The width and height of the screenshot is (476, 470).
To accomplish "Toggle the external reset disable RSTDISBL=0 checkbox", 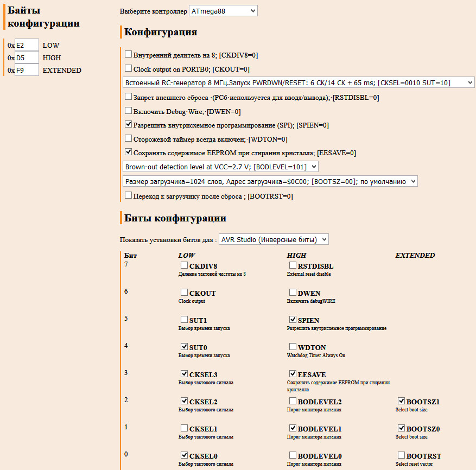I will pos(129,97).
